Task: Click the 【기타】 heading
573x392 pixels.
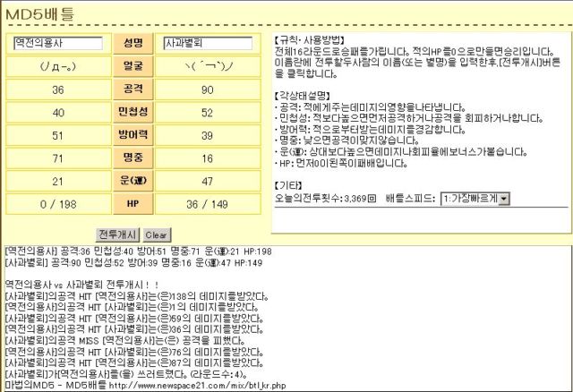Action: (288, 185)
